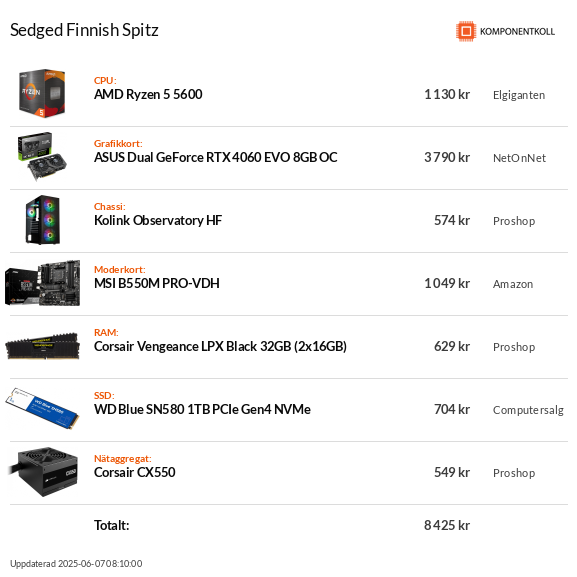Click the Komponentkoll chip logo icon
The height and width of the screenshot is (577, 577).
tap(466, 31)
